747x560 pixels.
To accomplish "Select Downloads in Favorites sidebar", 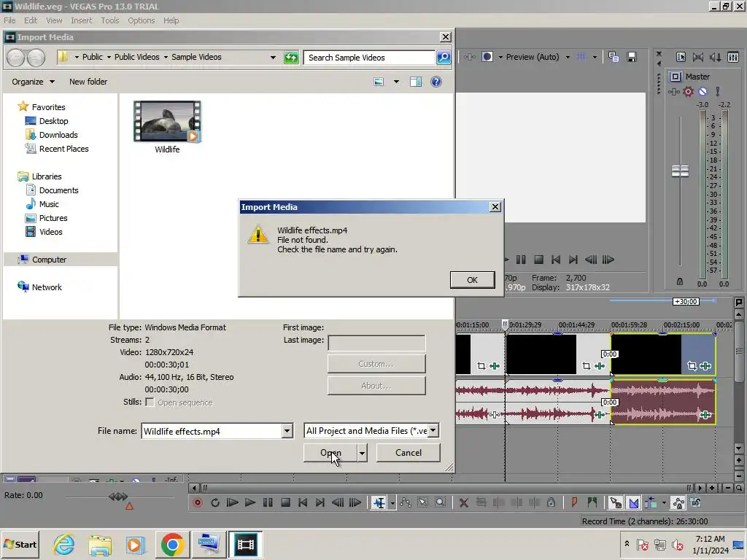I will pos(58,135).
